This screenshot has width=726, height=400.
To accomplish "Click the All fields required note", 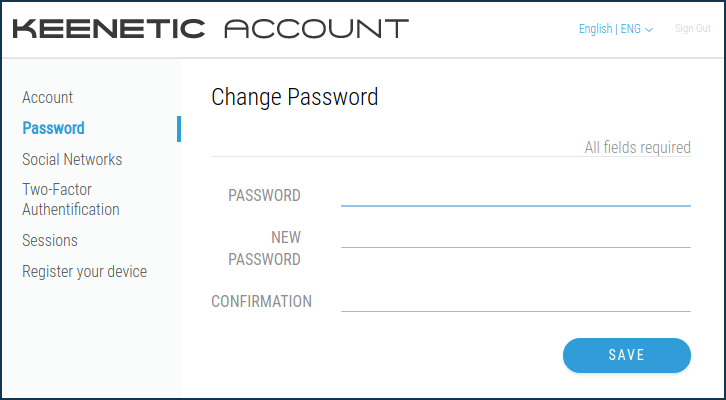I will (x=638, y=148).
